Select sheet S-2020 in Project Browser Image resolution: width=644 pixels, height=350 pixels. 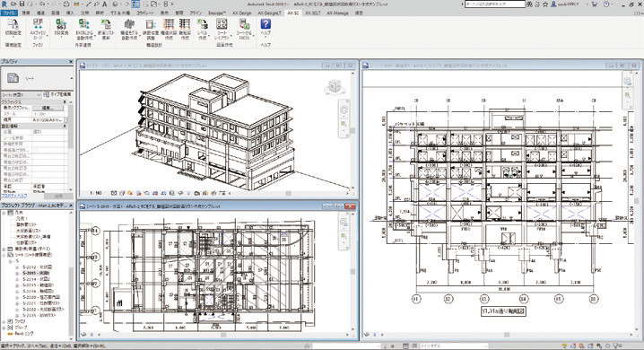41,297
